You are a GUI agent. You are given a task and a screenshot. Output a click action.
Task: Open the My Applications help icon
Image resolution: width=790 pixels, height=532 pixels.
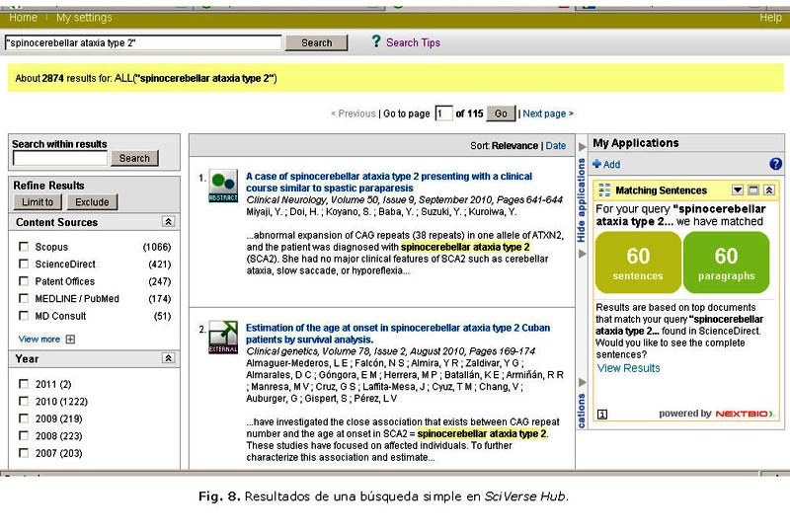pos(775,164)
